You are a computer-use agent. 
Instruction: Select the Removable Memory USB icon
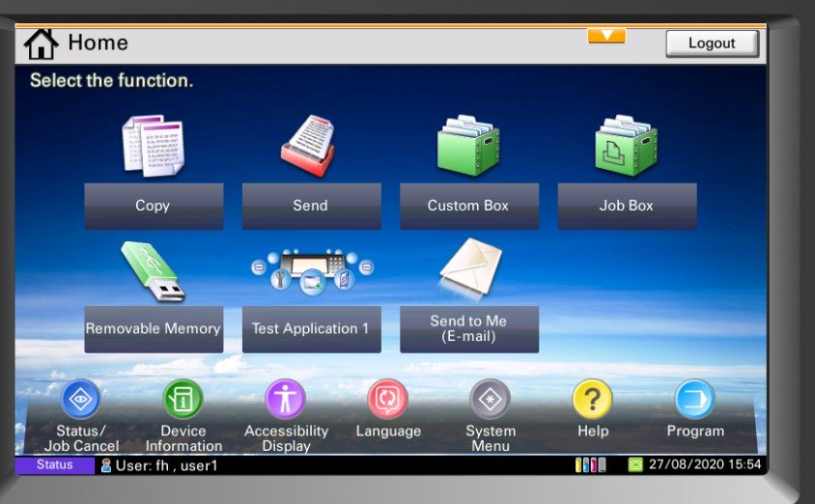click(153, 272)
